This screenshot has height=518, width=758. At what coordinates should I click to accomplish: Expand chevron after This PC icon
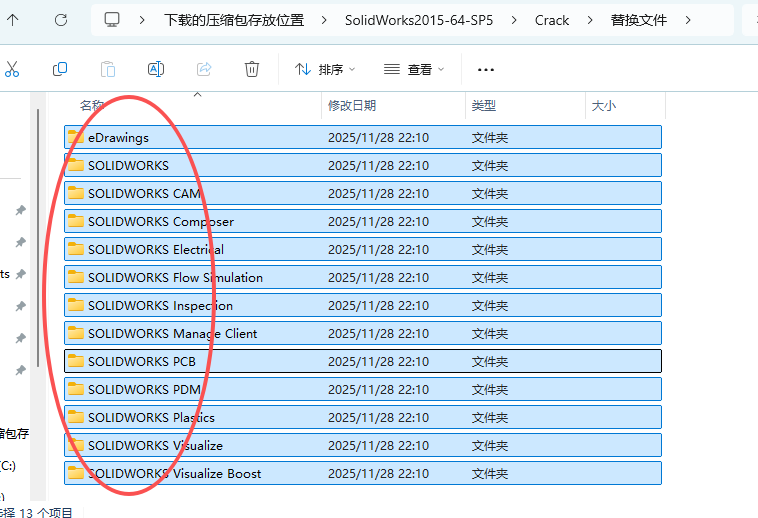[142, 20]
